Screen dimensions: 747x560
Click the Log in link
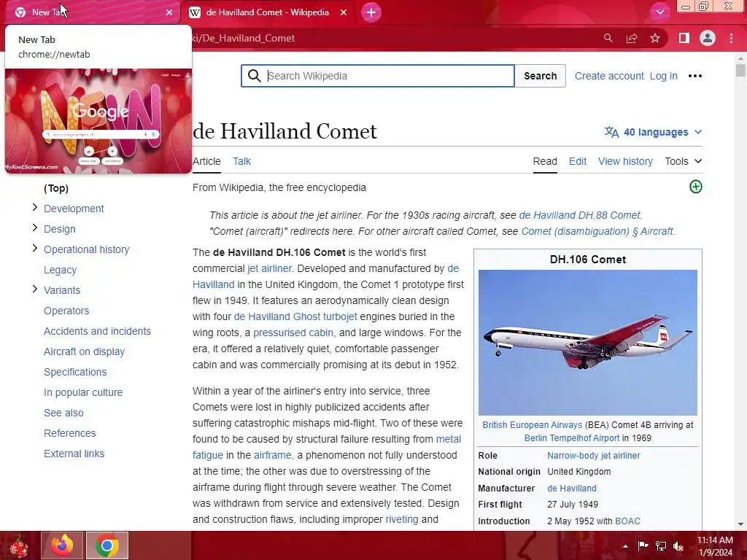tap(663, 76)
